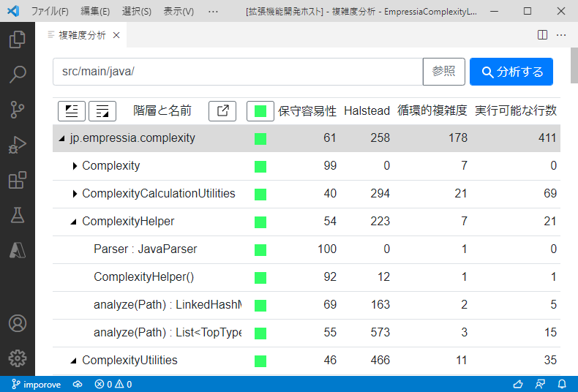Click the 参照 browse button
578x392 pixels.
tap(444, 72)
